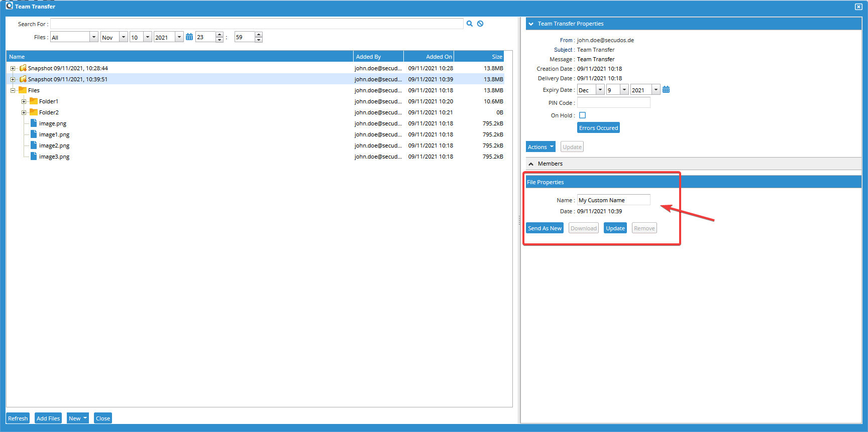Open the expiry month Dec dropdown
The width and height of the screenshot is (868, 432).
click(600, 90)
